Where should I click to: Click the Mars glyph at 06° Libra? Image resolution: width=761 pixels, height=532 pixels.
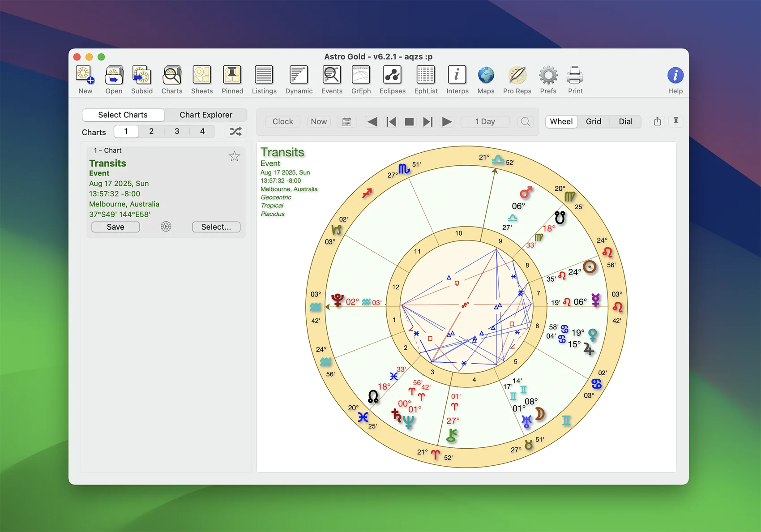(x=526, y=193)
